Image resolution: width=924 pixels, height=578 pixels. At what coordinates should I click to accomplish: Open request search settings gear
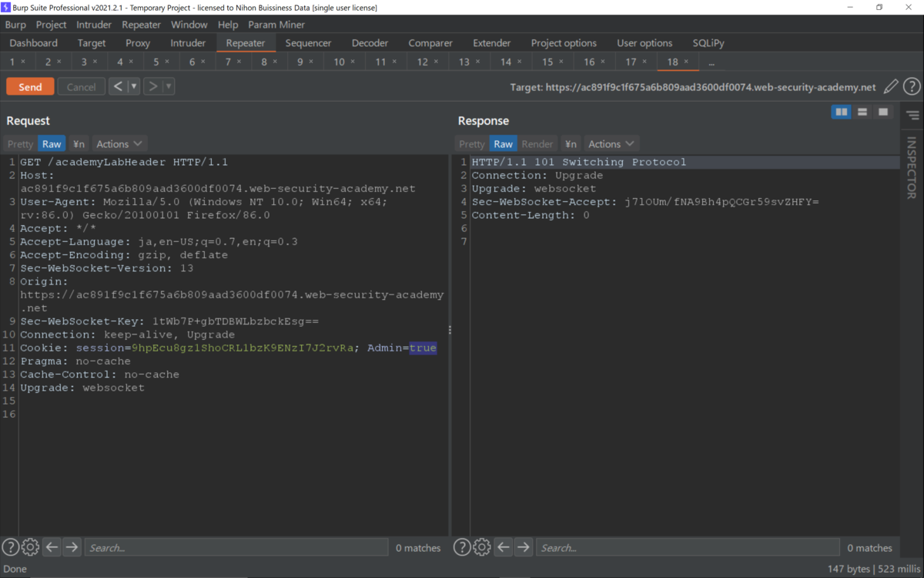click(30, 547)
